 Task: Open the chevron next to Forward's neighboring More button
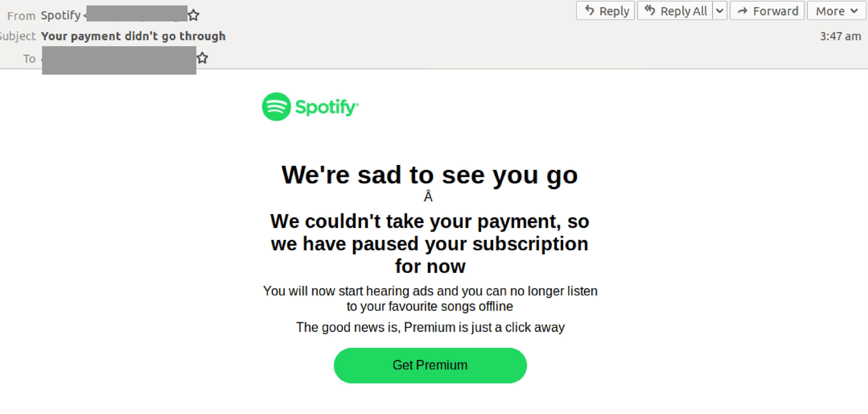click(854, 11)
